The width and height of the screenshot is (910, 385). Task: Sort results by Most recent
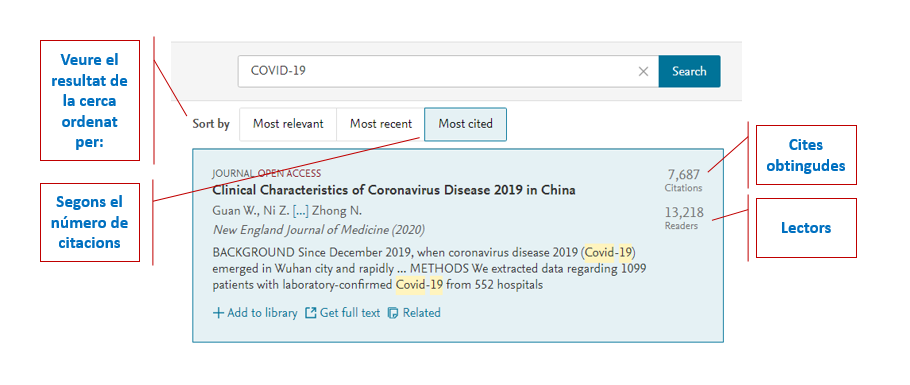coord(381,124)
